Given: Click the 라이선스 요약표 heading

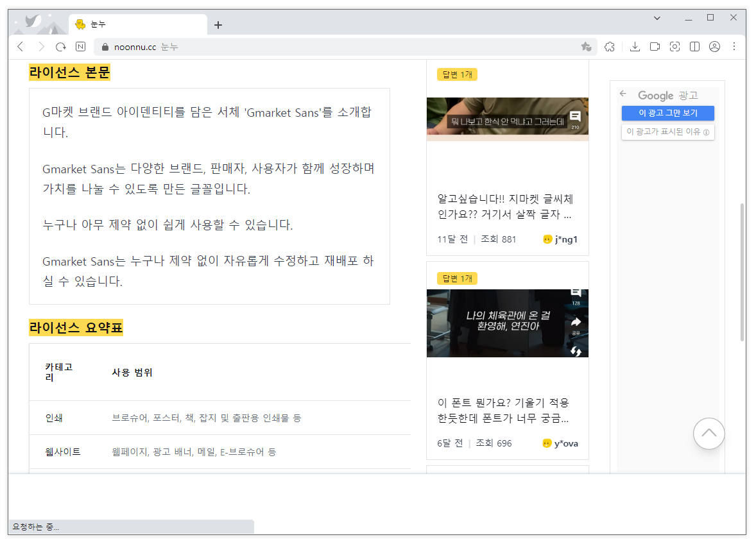Looking at the screenshot, I should (76, 328).
